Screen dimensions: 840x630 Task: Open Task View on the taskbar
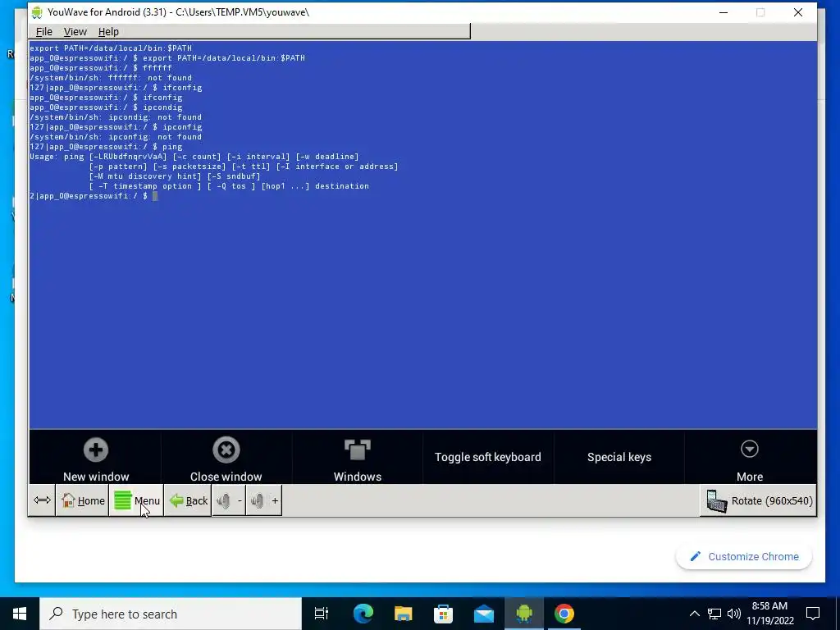tap(322, 614)
